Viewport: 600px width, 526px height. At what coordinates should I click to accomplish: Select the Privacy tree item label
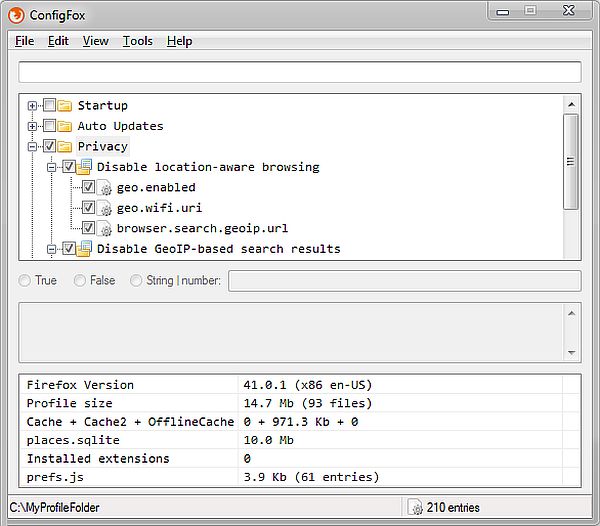[103, 147]
